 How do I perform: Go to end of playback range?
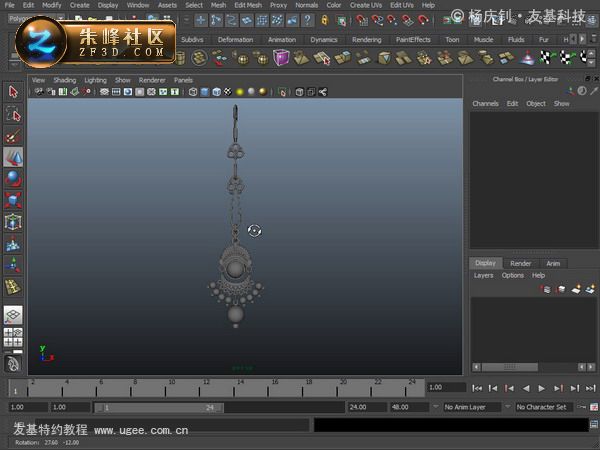coord(591,388)
